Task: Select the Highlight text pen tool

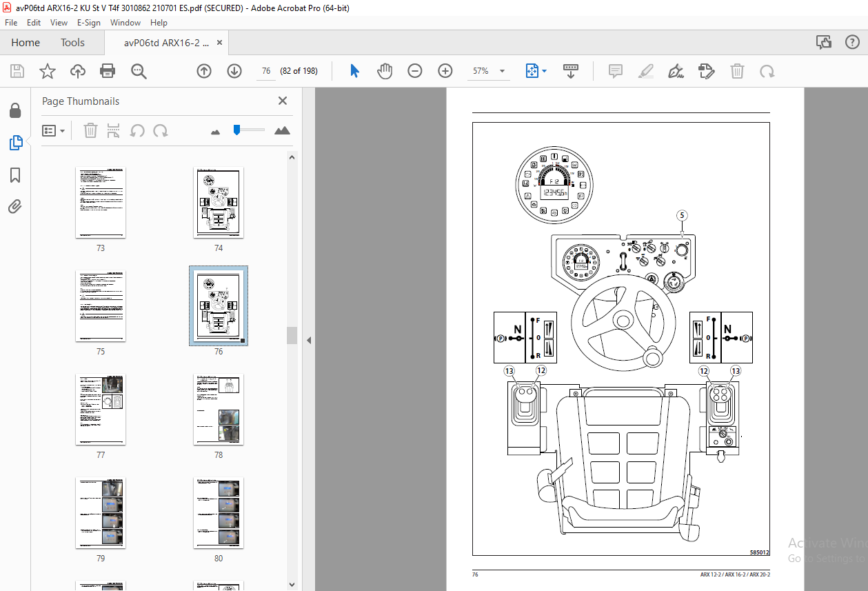Action: point(646,71)
